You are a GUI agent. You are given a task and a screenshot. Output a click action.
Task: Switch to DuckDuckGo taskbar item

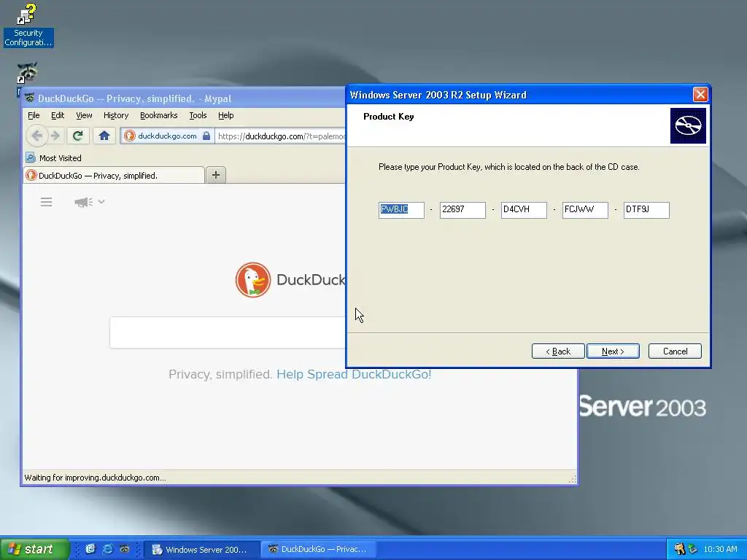[318, 549]
